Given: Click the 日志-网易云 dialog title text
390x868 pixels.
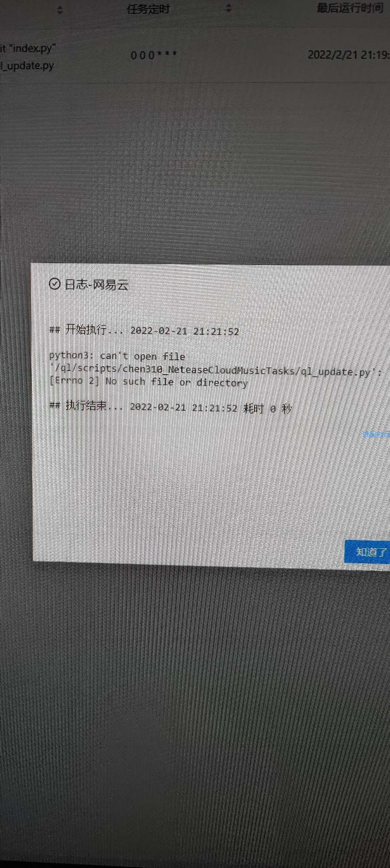Looking at the screenshot, I should point(96,284).
